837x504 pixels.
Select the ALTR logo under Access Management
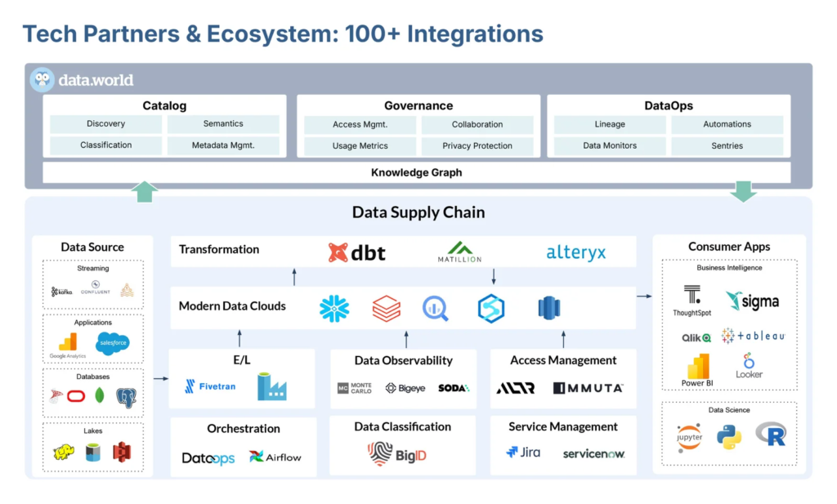tap(515, 388)
